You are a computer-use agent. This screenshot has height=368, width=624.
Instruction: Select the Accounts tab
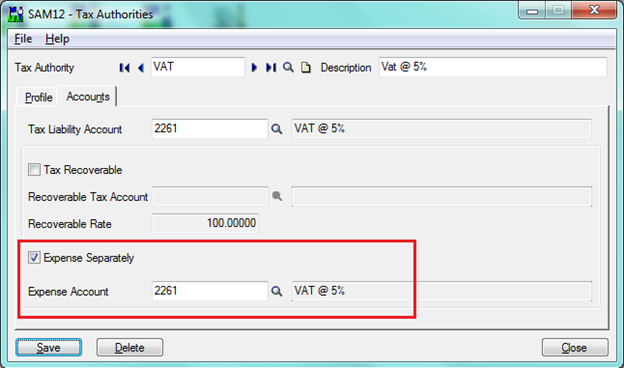coord(88,96)
